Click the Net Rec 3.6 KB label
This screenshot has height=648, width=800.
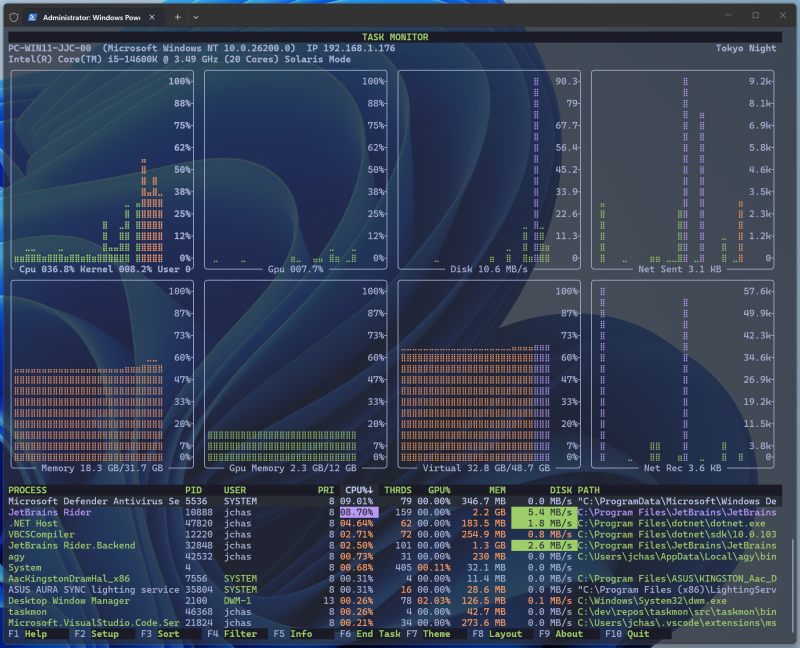click(683, 468)
